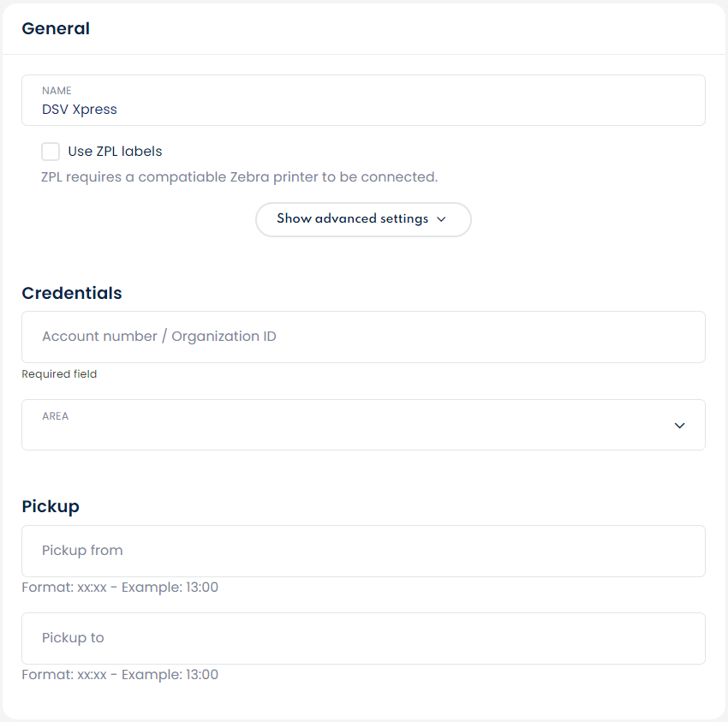Viewport: 728px width, 722px height.
Task: Click the Area dropdown arrow icon
Action: [x=680, y=426]
